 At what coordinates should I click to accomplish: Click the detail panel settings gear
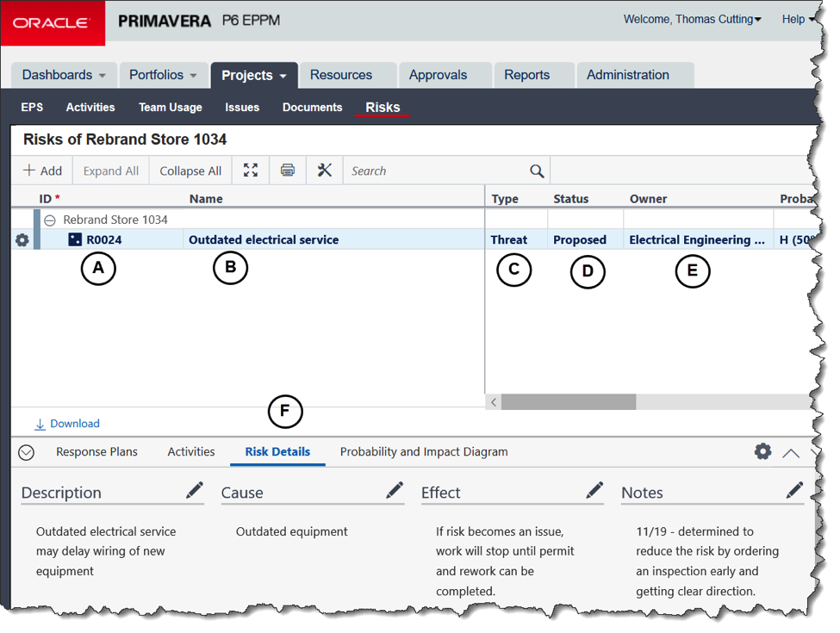(x=762, y=451)
